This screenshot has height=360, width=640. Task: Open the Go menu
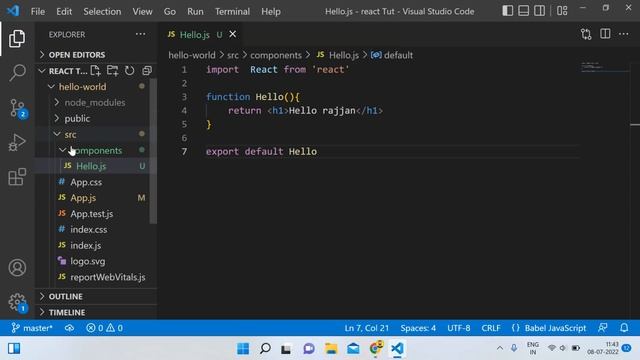(x=170, y=11)
